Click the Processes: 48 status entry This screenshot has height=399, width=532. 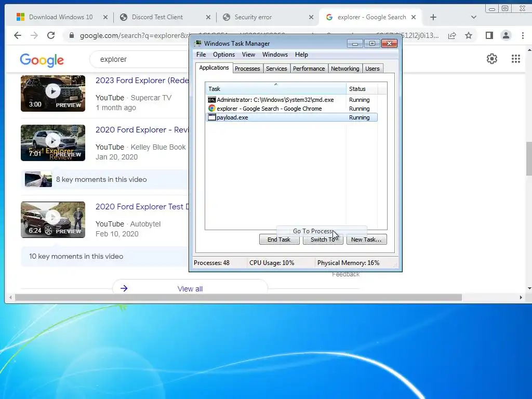(212, 263)
